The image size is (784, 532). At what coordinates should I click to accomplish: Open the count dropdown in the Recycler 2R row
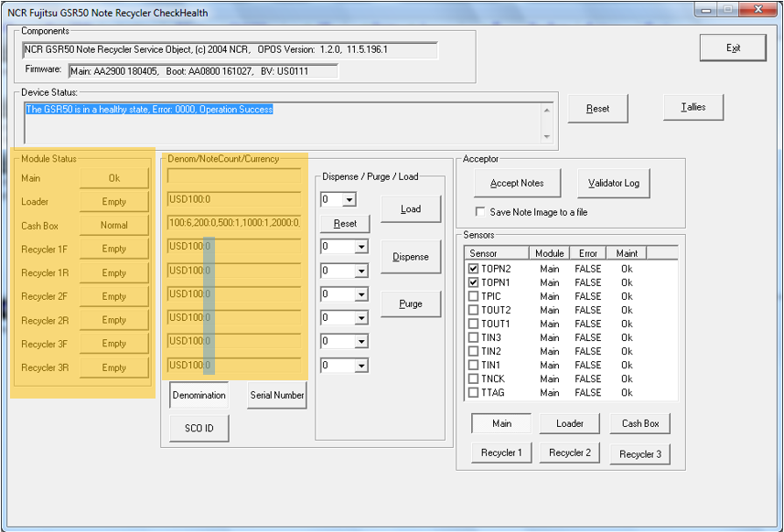pos(361,318)
